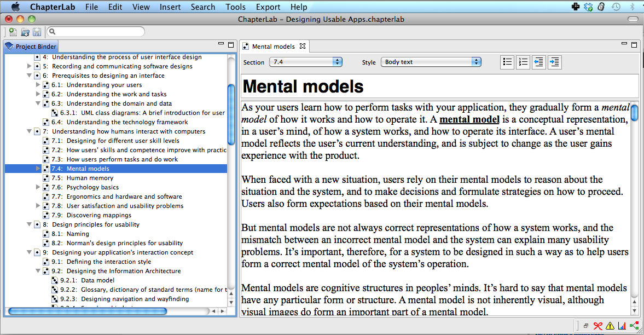
Task: Decrease indent with the outdent icon
Action: point(539,62)
